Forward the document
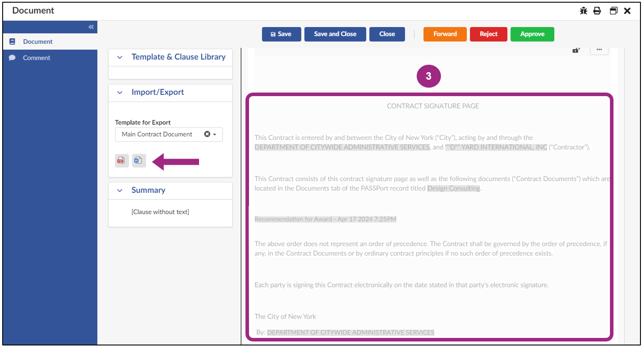Screen dimensions: 644x349 [x=444, y=34]
